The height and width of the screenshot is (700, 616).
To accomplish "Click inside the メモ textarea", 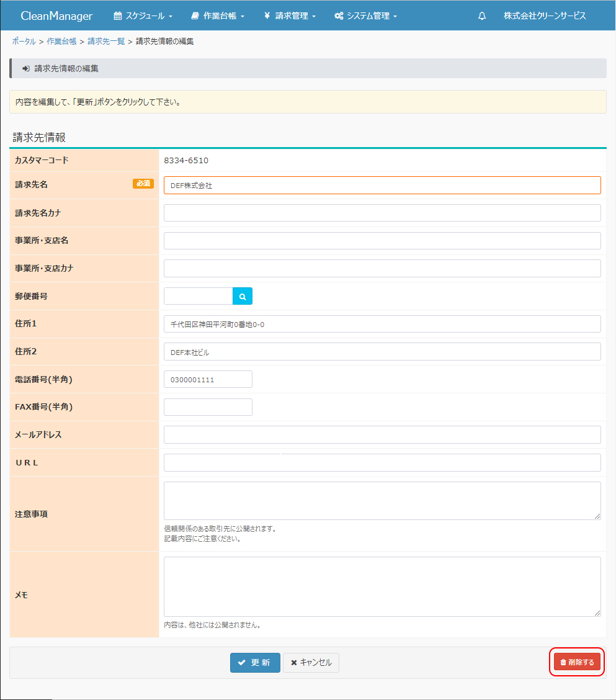I will click(x=382, y=586).
